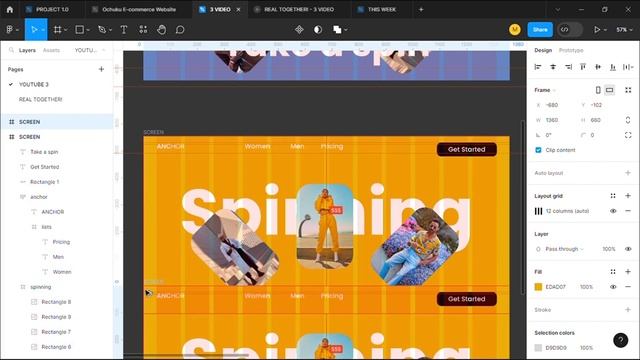Open the Assets tab
Image resolution: width=640 pixels, height=360 pixels.
[x=51, y=50]
